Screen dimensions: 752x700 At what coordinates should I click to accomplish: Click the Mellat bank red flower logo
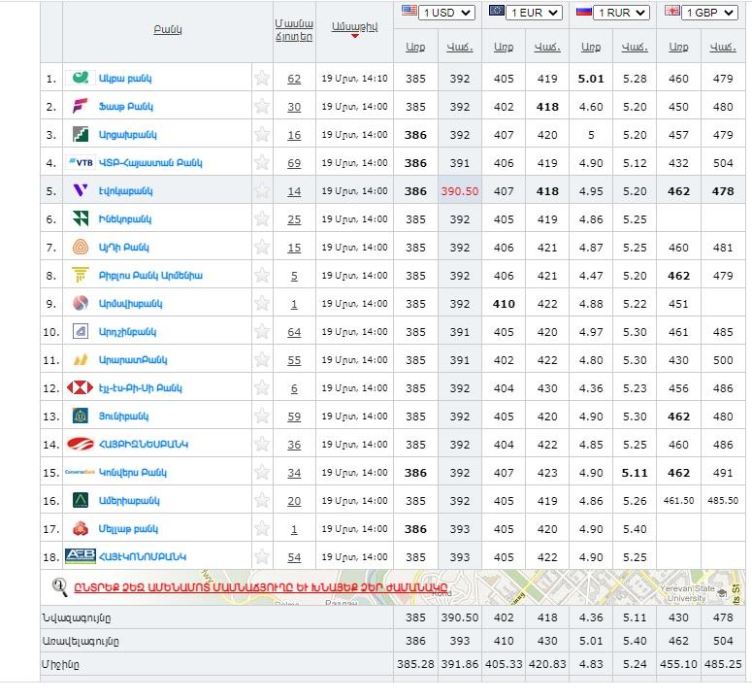click(81, 529)
